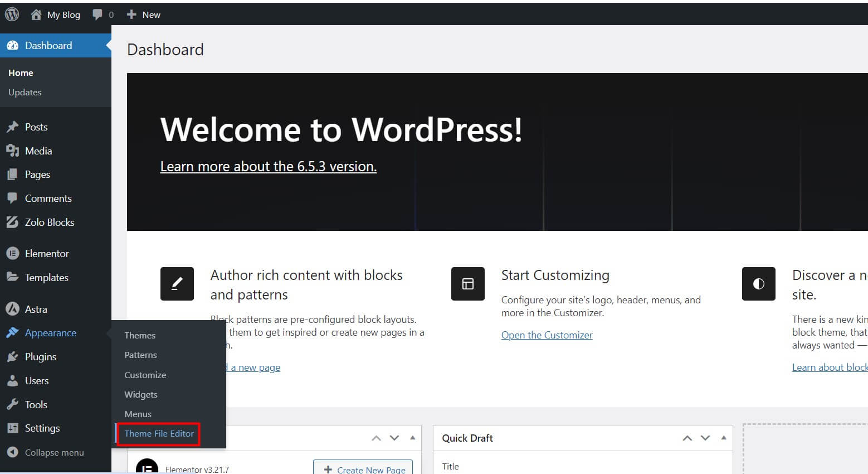Click the Create New Page button
The width and height of the screenshot is (868, 474).
click(x=363, y=467)
